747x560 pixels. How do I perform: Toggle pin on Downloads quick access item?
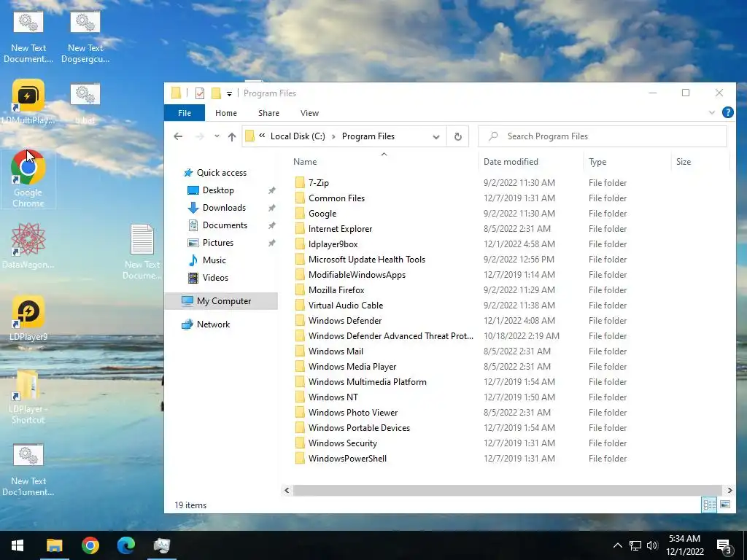pos(271,208)
